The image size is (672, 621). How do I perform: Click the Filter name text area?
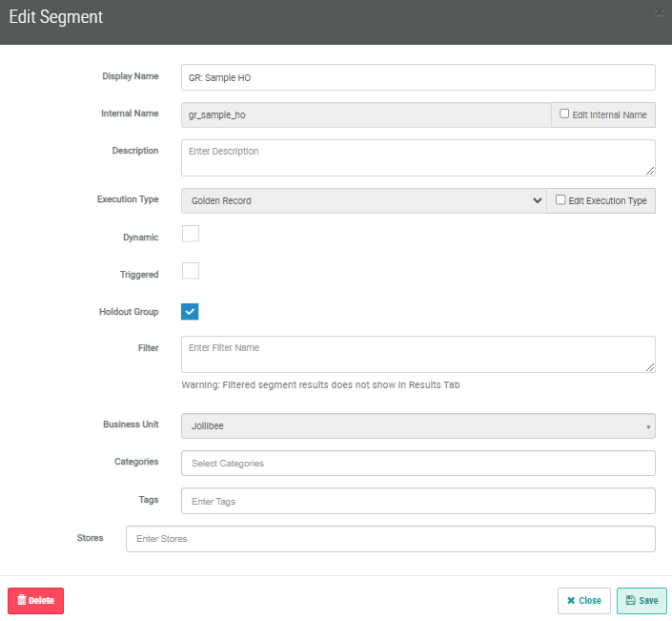coord(417,354)
